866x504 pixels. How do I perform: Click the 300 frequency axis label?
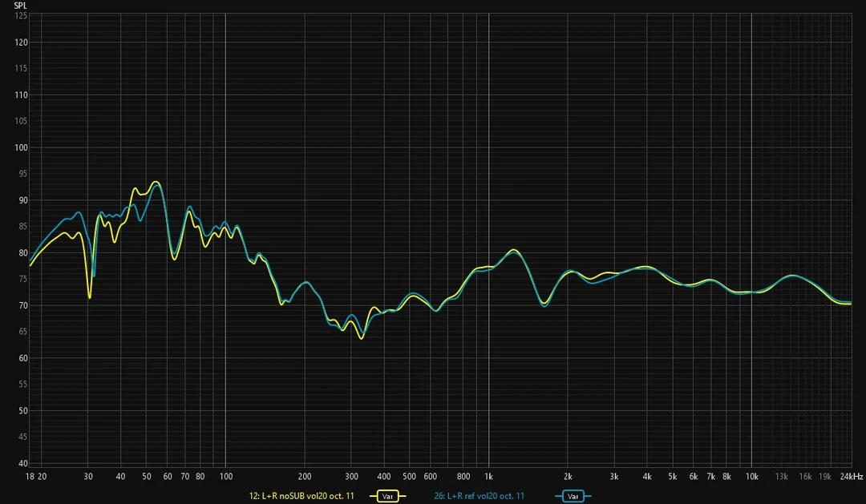pyautogui.click(x=351, y=477)
